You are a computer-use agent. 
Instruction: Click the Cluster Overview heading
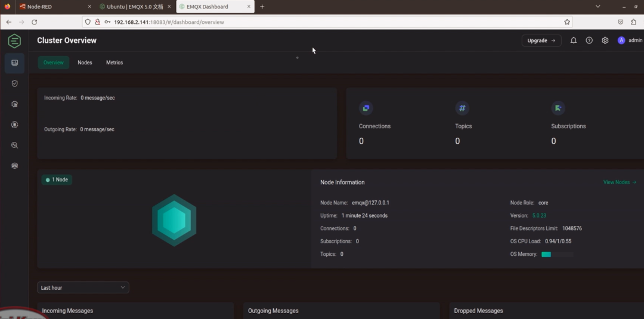click(x=67, y=40)
